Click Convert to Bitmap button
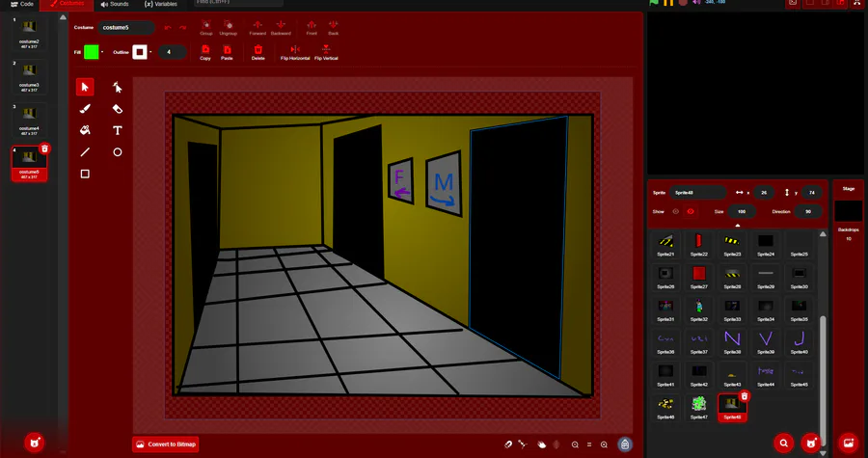The height and width of the screenshot is (458, 868). (166, 445)
